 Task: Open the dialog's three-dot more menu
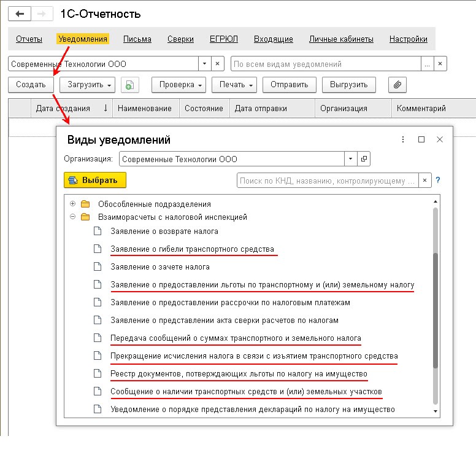[403, 140]
